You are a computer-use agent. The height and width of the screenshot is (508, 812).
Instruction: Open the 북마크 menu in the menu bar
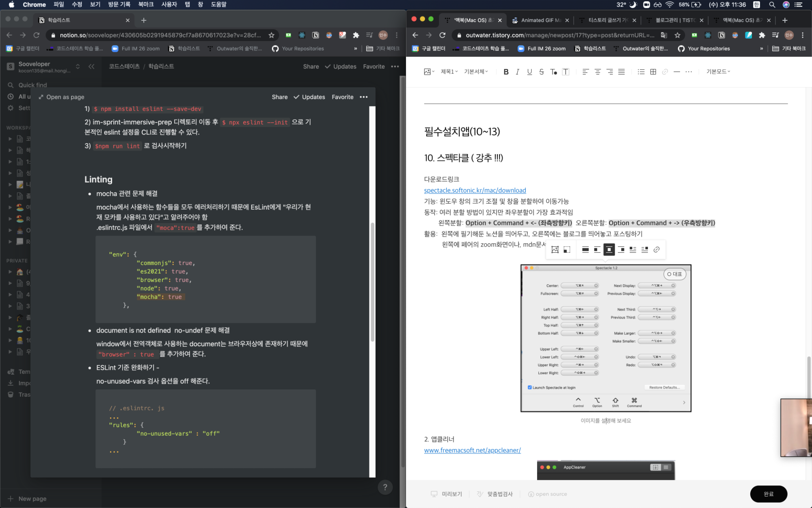(x=145, y=4)
